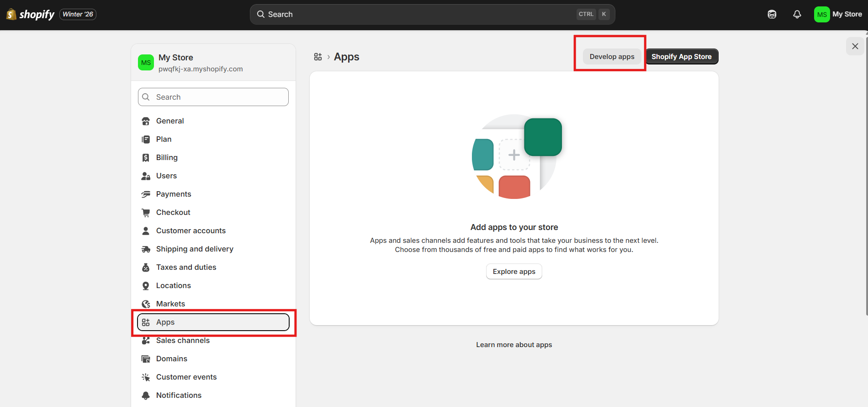Click the Locations pin icon
The width and height of the screenshot is (868, 407).
coord(146,286)
